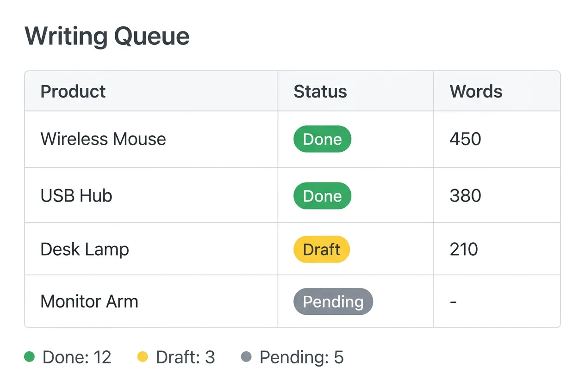Select the yellow Draft badge for Desk Lamp
Image resolution: width=585 pixels, height=392 pixels.
coord(321,249)
